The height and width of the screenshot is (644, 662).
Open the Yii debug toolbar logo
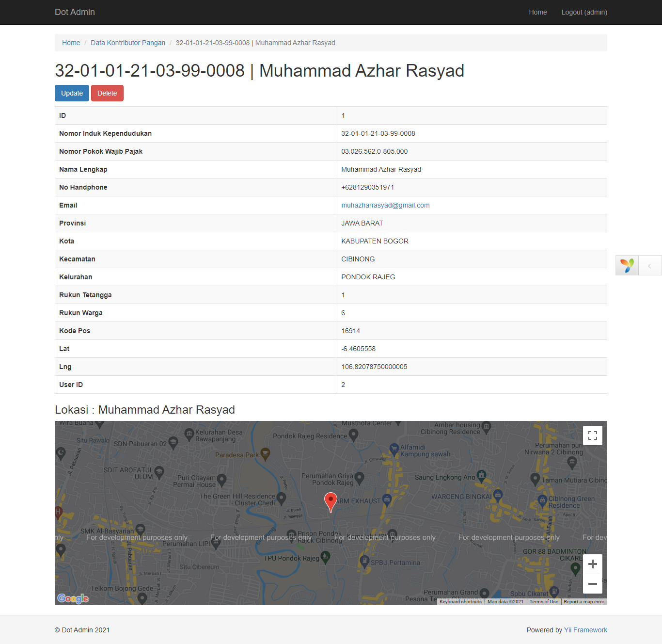pos(627,265)
